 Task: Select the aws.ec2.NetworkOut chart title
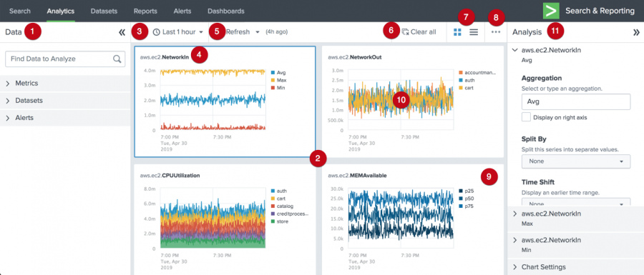[x=355, y=57]
